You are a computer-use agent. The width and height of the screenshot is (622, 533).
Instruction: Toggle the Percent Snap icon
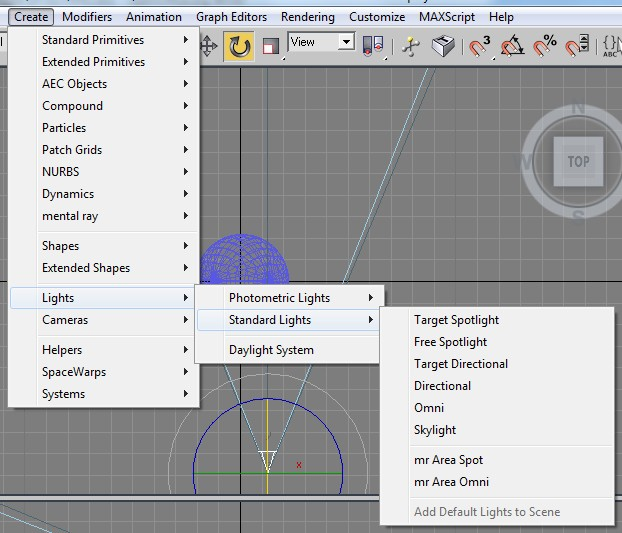click(544, 46)
